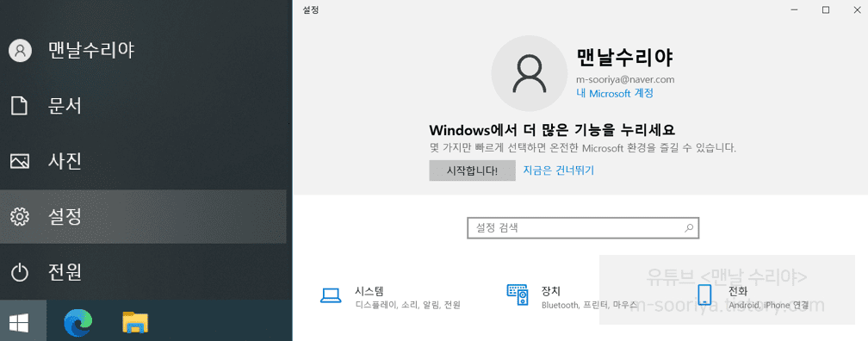868x341 pixels.
Task: Click the Windows Start button
Action: 22,321
